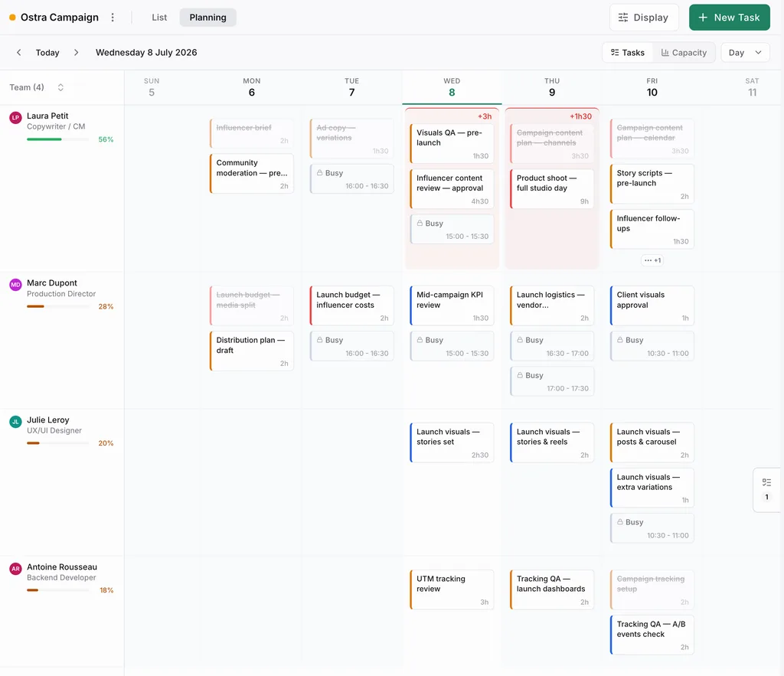Viewport: 784px width, 676px height.
Task: Open the Day view dropdown
Action: pos(745,53)
